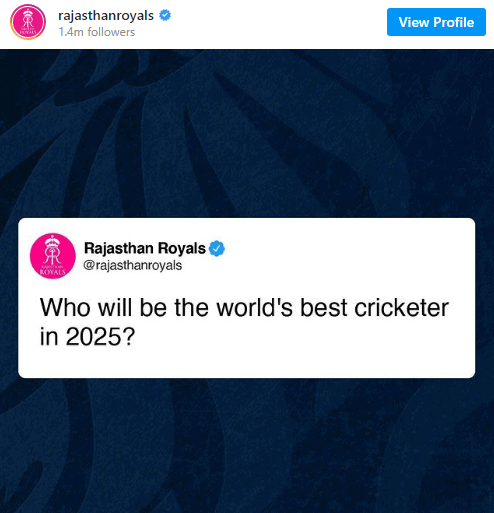Click the word 'cricketer' in the tweet
Image resolution: width=494 pixels, height=513 pixels.
coord(402,307)
